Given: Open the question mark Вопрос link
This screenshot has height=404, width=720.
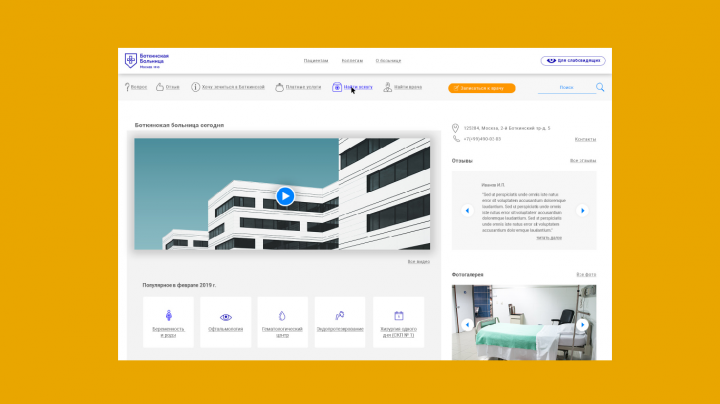Looking at the screenshot, I should [x=135, y=87].
